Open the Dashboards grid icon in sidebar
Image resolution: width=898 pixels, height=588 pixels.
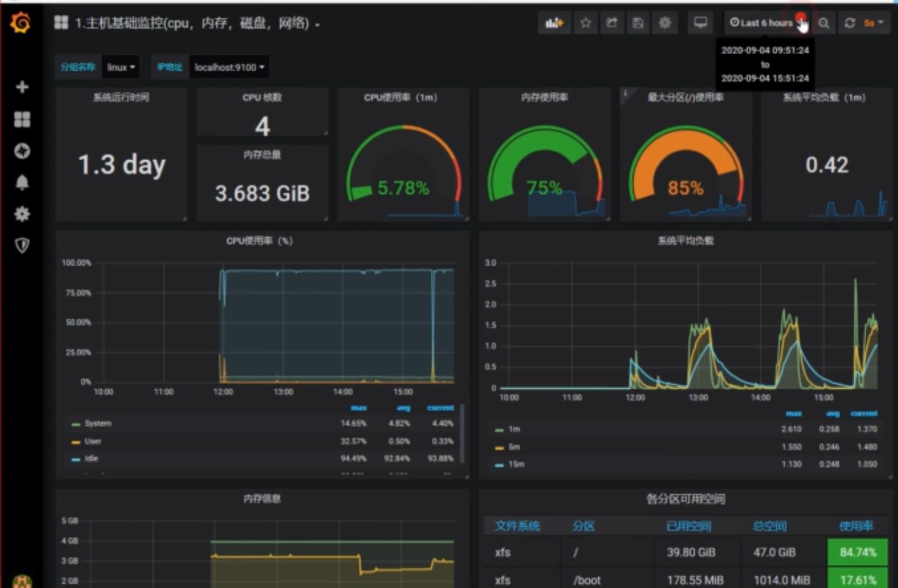pyautogui.click(x=22, y=120)
